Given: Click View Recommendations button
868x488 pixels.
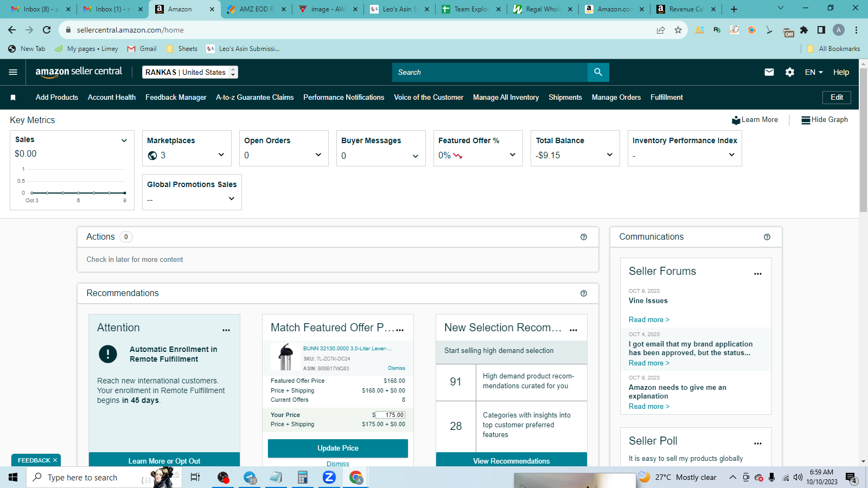Looking at the screenshot, I should [512, 460].
